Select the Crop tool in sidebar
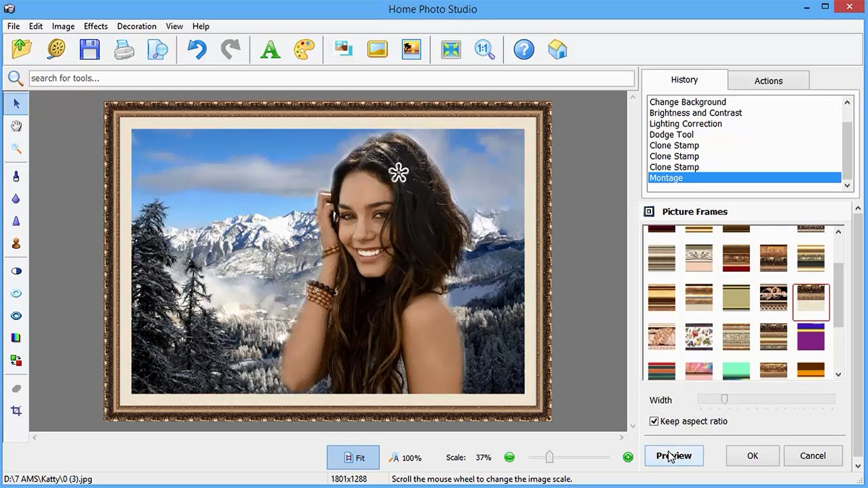Viewport: 868px width, 488px height. click(x=16, y=411)
